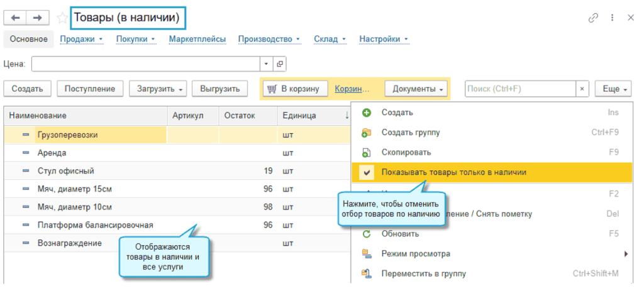Click the Остаток column header
This screenshot has height=291, width=644.
pyautogui.click(x=248, y=116)
